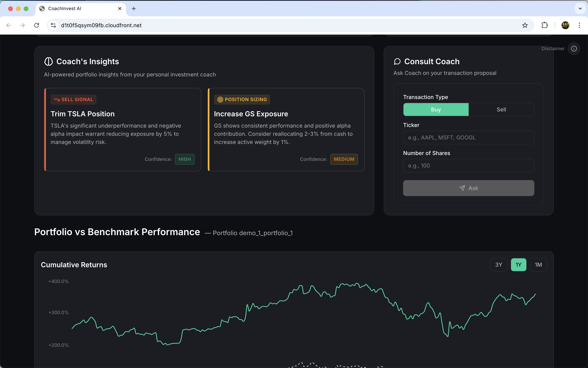This screenshot has width=588, height=368.
Task: Select the 1Y chart range
Action: [x=518, y=265]
